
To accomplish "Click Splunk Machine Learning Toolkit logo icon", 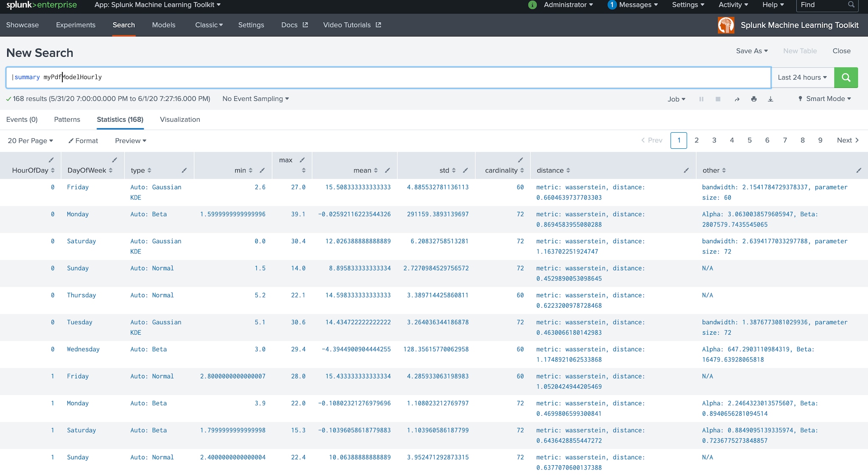I will [726, 25].
